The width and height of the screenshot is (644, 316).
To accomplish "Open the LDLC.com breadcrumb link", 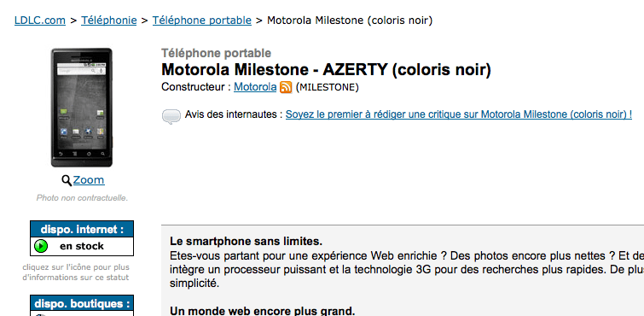I will click(x=40, y=20).
